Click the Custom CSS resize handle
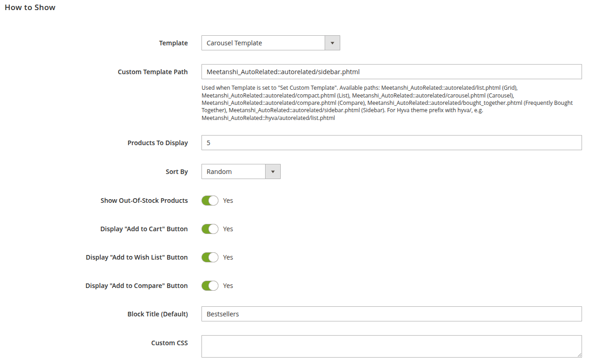 pyautogui.click(x=579, y=355)
